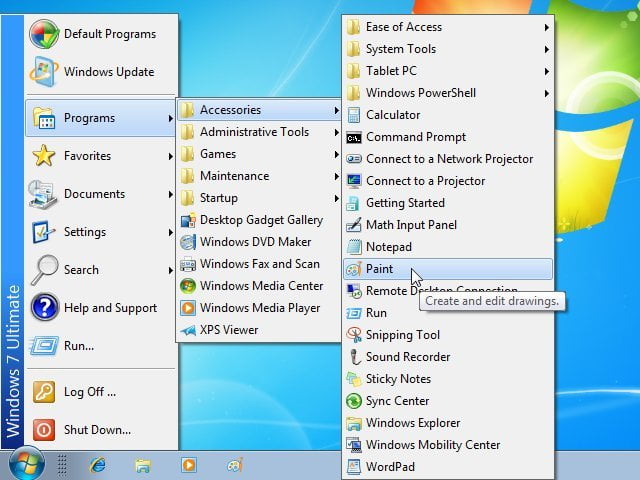Screen dimensions: 640x480
Task: Click the Windows Media Player icon in Programs
Action: 188,308
